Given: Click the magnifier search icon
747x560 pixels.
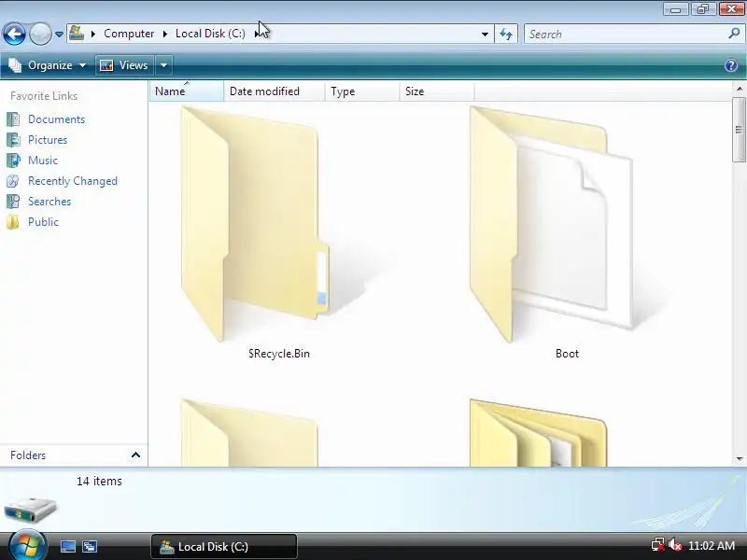Looking at the screenshot, I should 734,34.
